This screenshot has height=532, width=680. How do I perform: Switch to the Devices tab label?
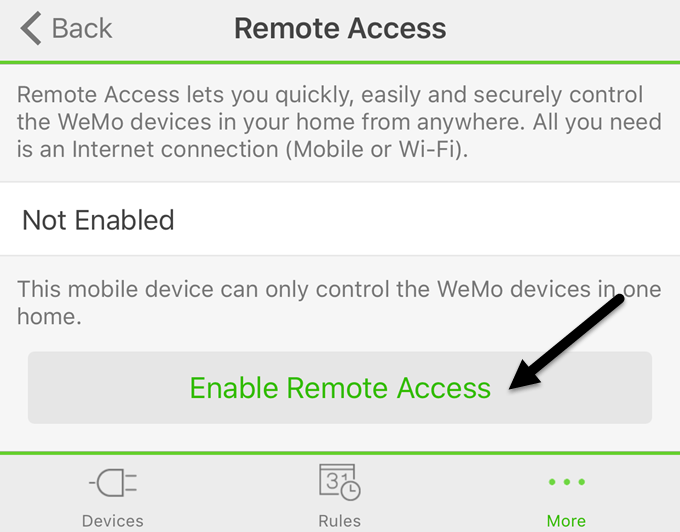coord(113,521)
